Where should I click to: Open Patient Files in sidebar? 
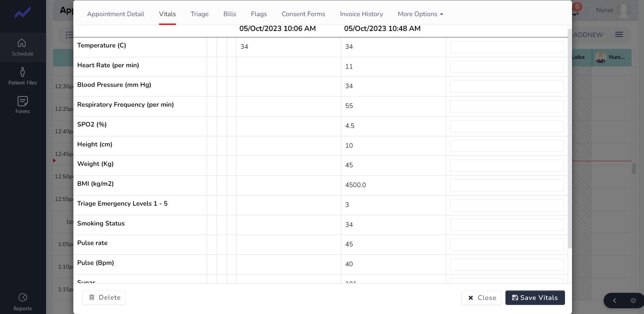tap(23, 76)
